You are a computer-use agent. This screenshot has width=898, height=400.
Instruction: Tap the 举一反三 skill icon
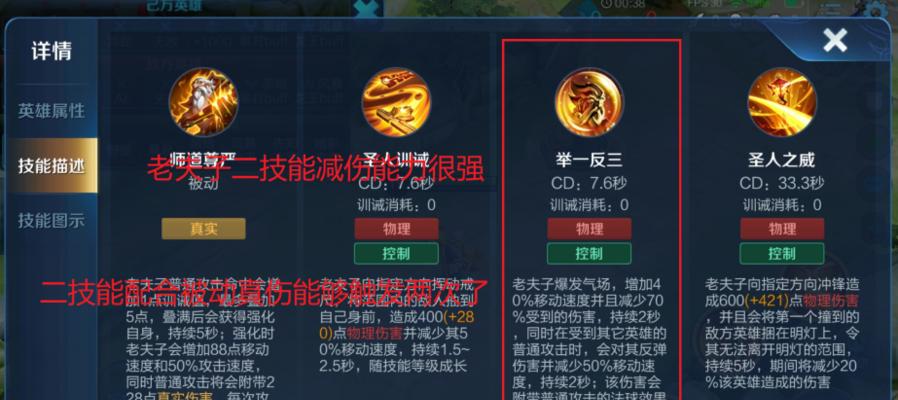tap(589, 103)
